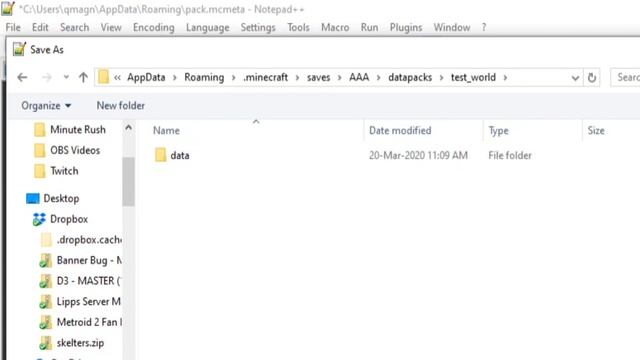The image size is (640, 360).
Task: Select skelters.zip in sidebar
Action: point(80,343)
